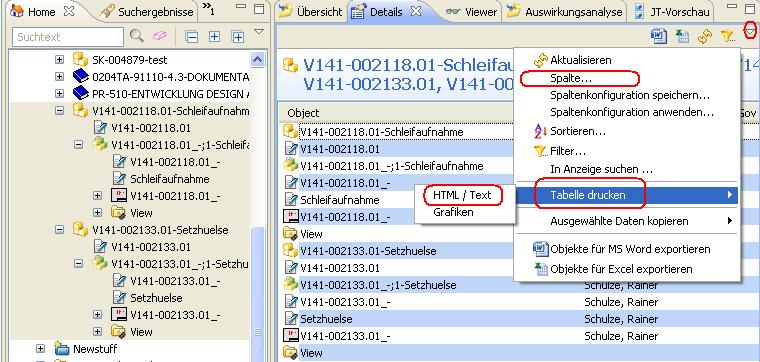Select Schleifaufnahme row in Details table
The height and width of the screenshot is (362, 760).
[x=340, y=200]
